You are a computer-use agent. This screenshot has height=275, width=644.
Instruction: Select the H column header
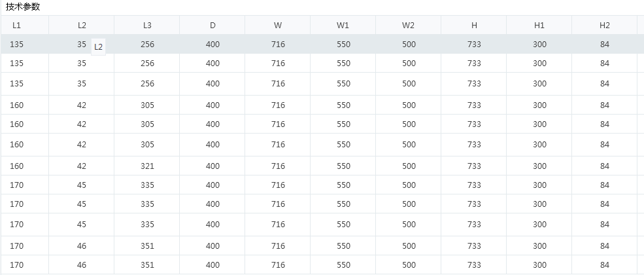pyautogui.click(x=473, y=25)
